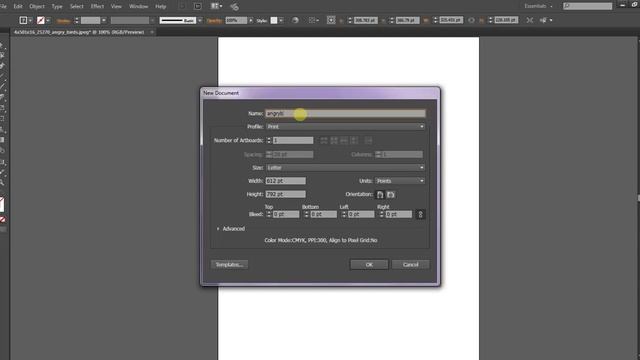Image resolution: width=640 pixels, height=360 pixels.
Task: Click the crossed-arrows icon after H field
Action: (529, 20)
